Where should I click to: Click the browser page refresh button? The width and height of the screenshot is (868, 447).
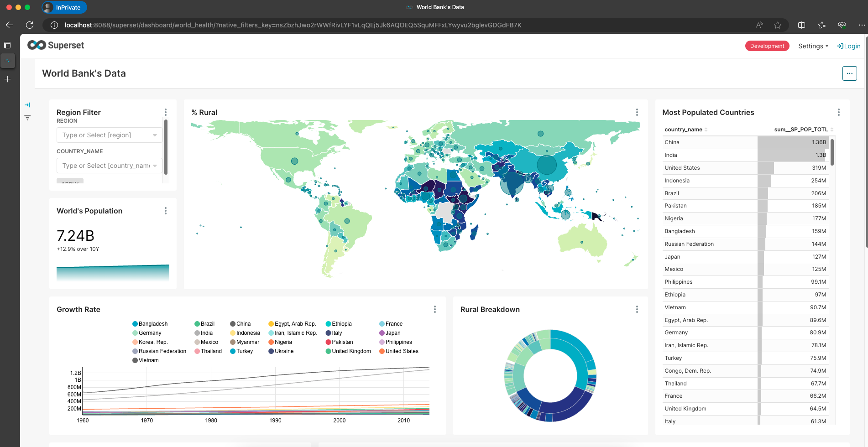pyautogui.click(x=30, y=25)
